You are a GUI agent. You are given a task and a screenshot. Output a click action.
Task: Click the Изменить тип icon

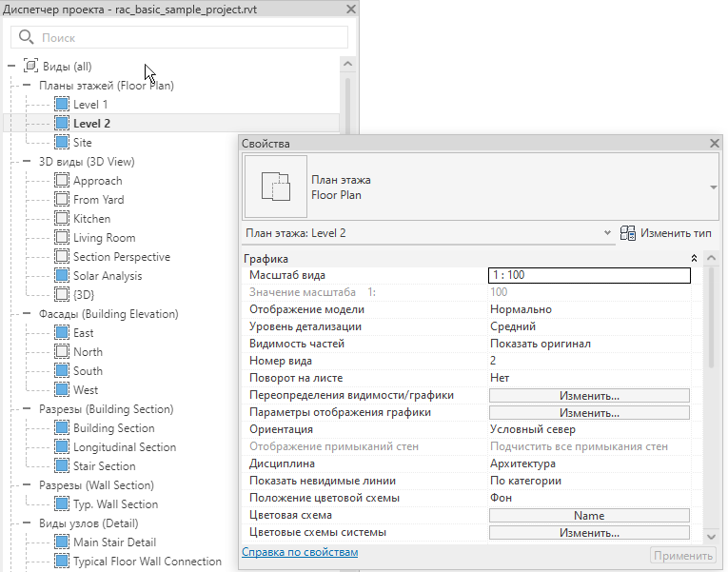click(628, 233)
